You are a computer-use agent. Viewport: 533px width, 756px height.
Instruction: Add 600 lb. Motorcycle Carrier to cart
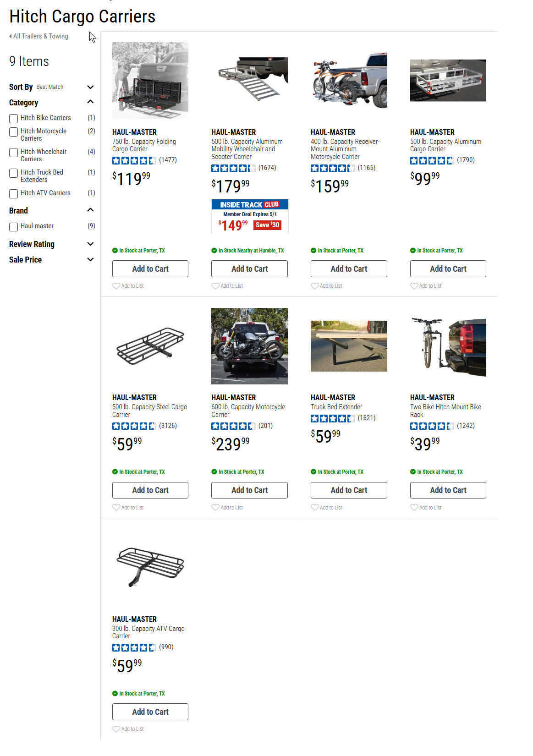tap(249, 490)
